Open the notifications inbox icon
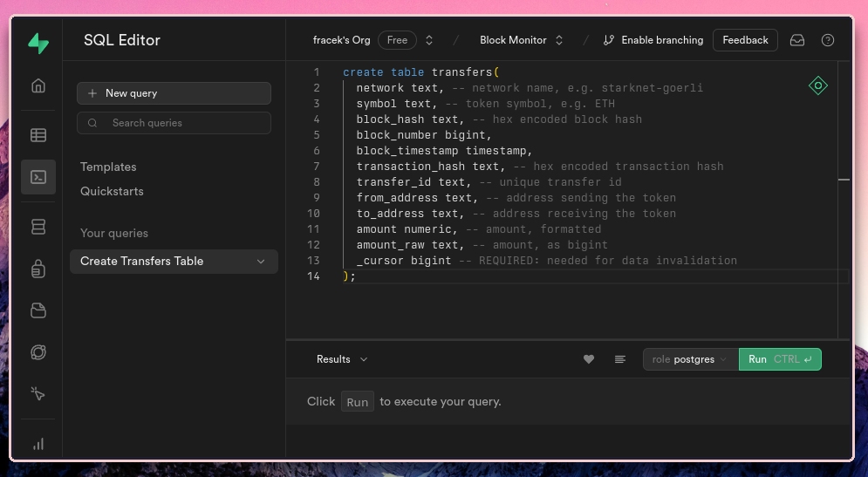 tap(797, 40)
